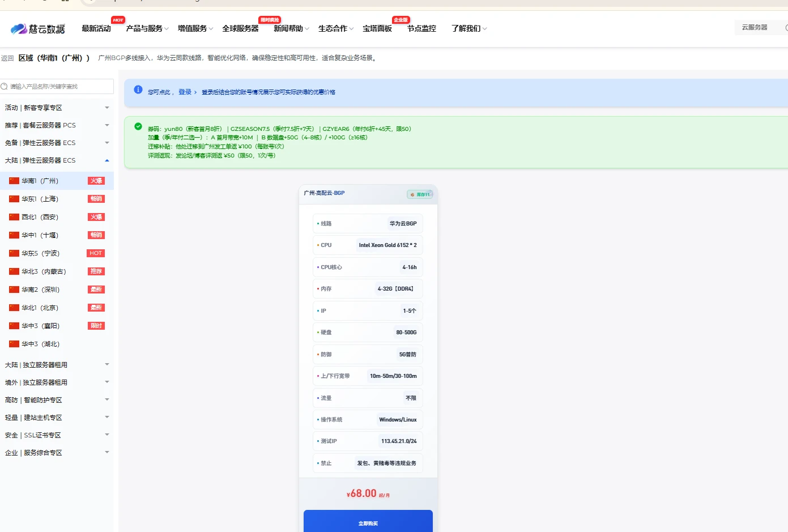
Task: Click the 返回 back link
Action: tap(7, 58)
